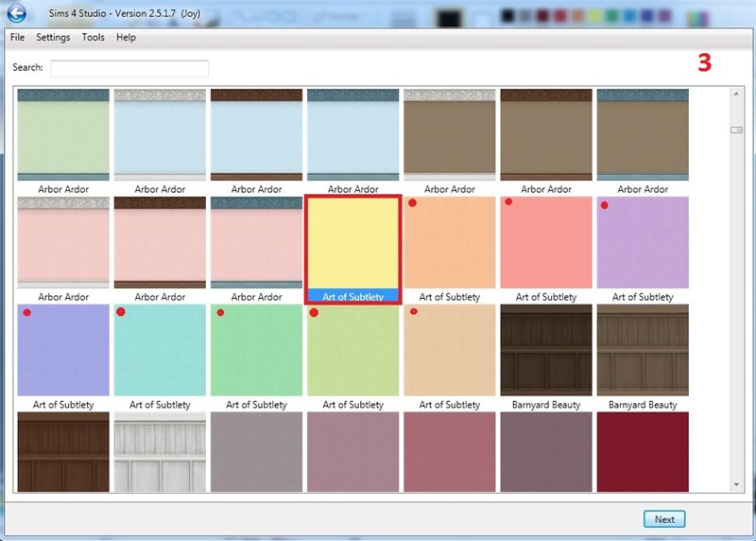Open the Settings menu

pyautogui.click(x=53, y=38)
